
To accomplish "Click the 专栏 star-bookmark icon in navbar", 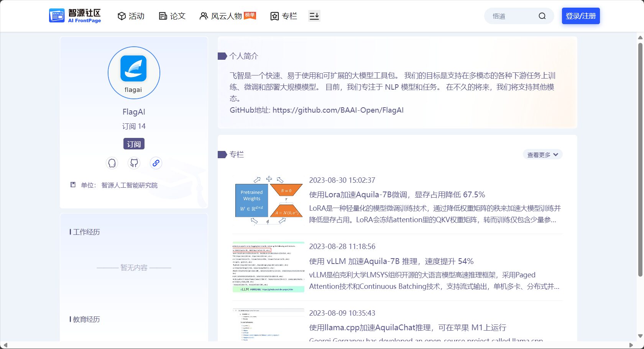I will pos(274,16).
